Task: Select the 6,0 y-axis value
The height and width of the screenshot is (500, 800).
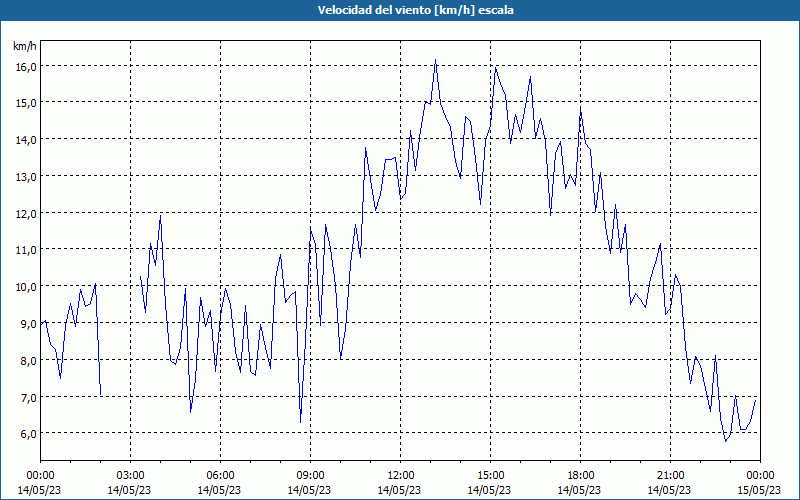Action: pos(28,434)
